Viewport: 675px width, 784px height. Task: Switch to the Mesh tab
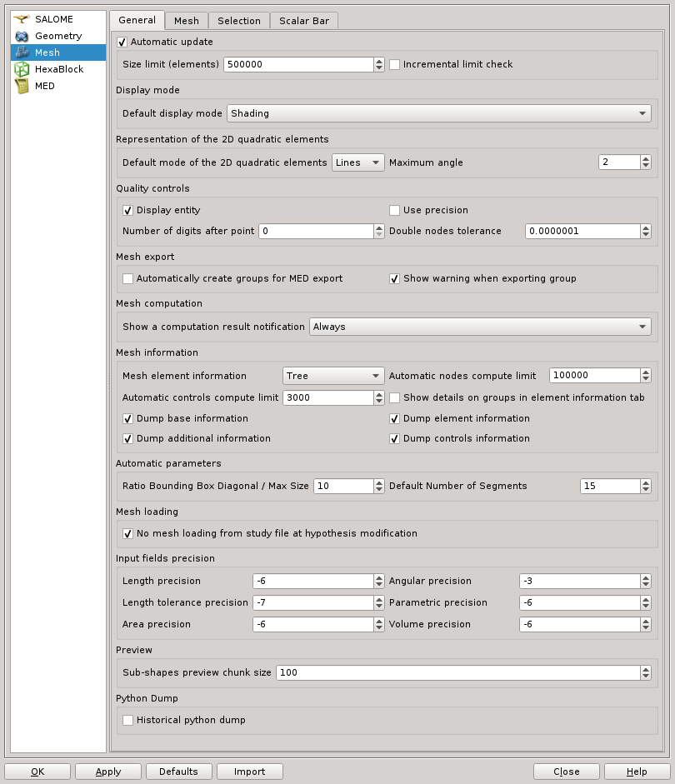tap(187, 21)
